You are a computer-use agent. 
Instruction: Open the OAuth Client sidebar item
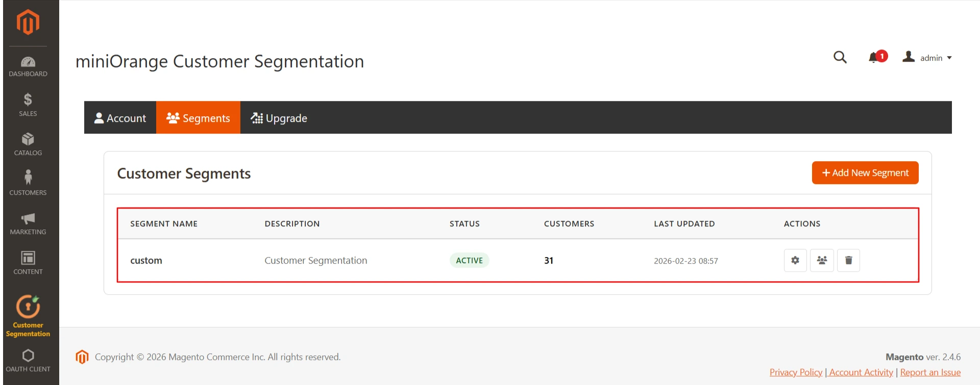tap(28, 361)
